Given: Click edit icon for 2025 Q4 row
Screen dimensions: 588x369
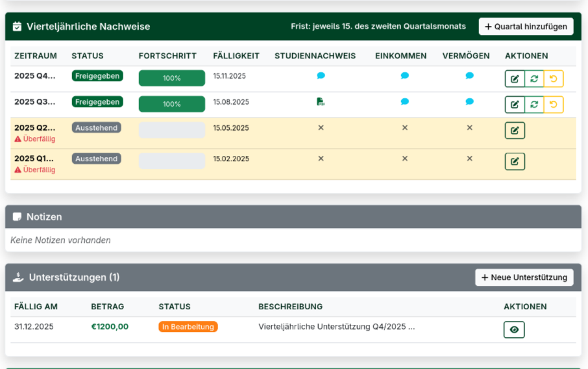Looking at the screenshot, I should [515, 79].
